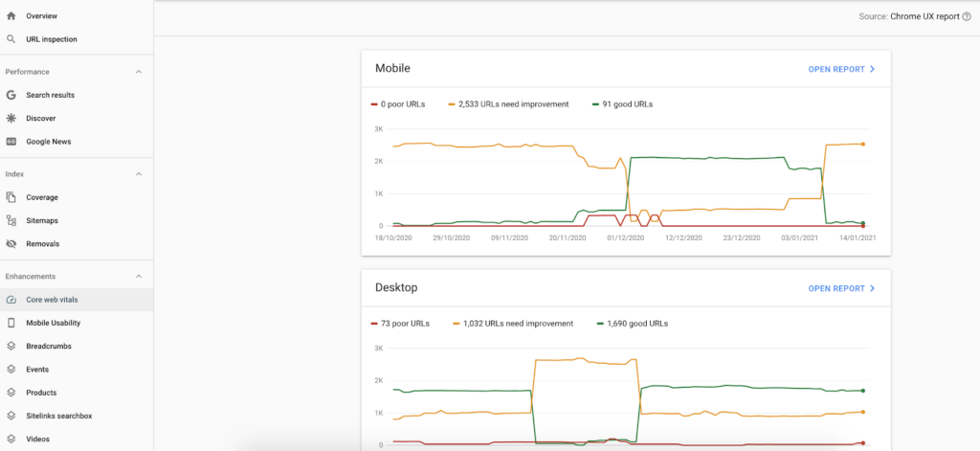Click the Overview home icon
Screen dimensions: 980x451
pyautogui.click(x=11, y=16)
